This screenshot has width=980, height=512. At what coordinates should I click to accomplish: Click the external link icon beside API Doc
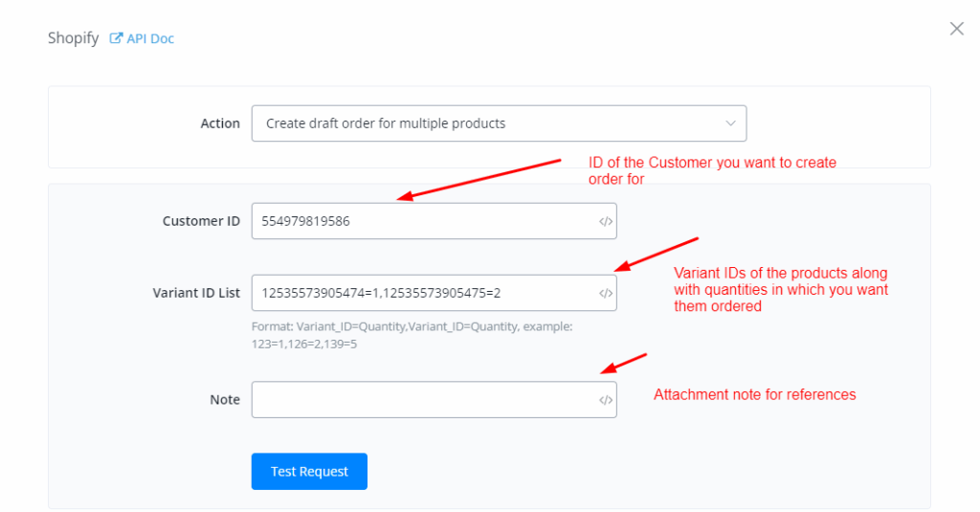click(x=117, y=39)
